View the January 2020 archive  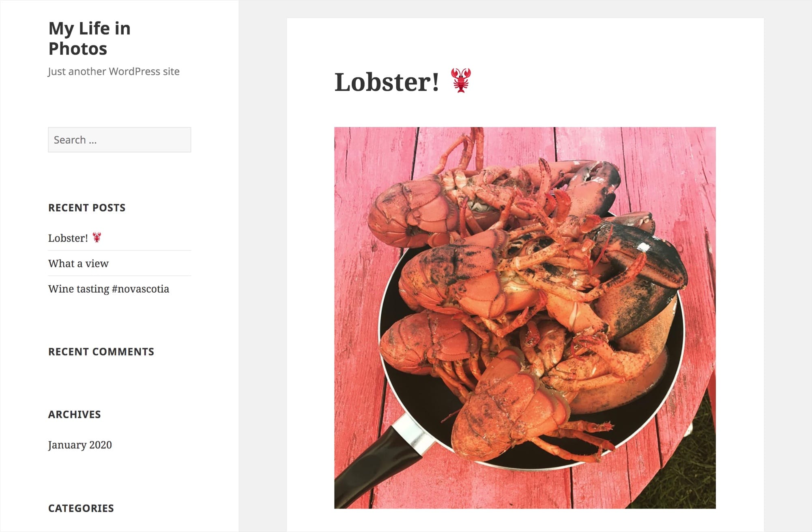tap(80, 445)
